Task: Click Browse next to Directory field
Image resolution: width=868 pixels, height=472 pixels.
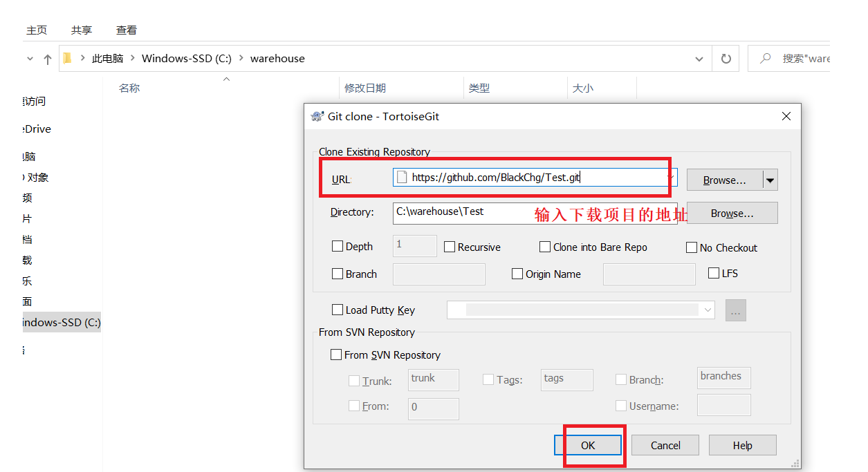Action: point(732,213)
